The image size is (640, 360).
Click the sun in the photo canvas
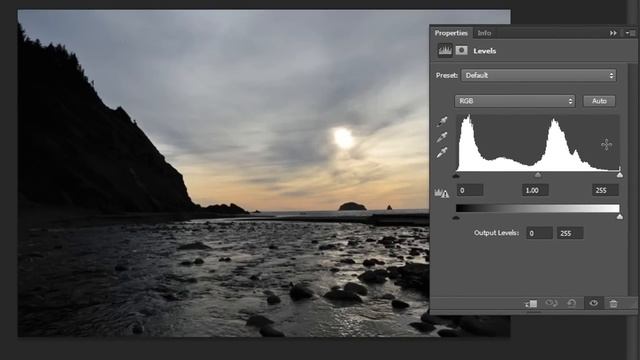pos(343,138)
